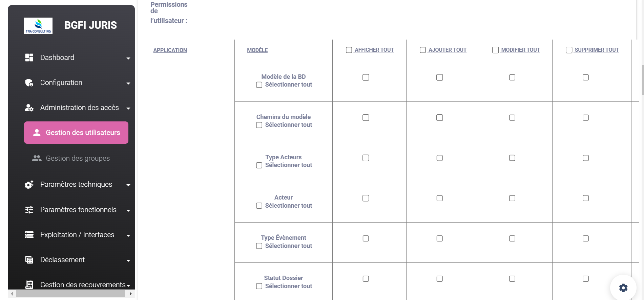Click the TNA Consulting logo

(38, 26)
